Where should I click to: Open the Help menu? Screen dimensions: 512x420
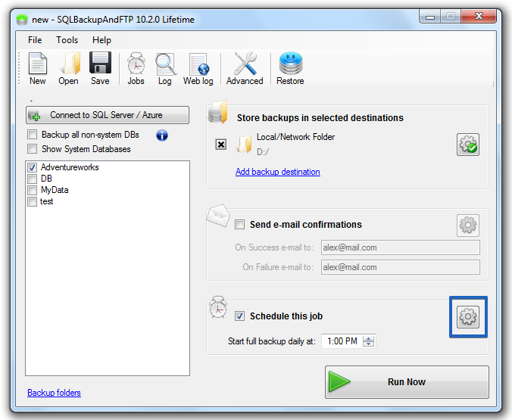102,40
